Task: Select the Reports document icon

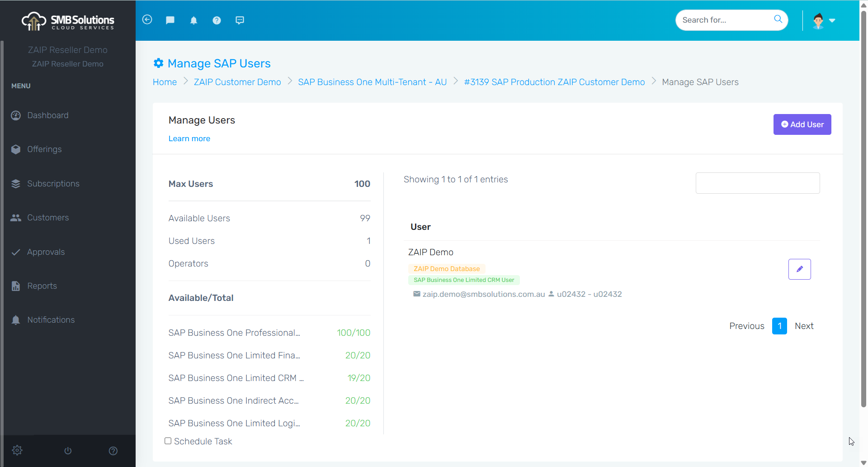Action: (16, 286)
